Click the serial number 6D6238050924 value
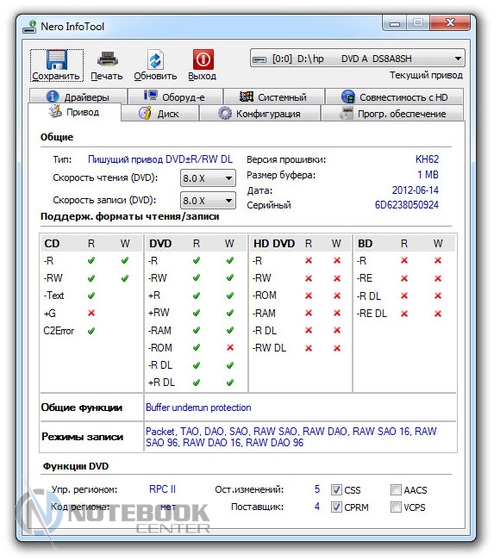This screenshot has height=560, width=500. click(406, 205)
